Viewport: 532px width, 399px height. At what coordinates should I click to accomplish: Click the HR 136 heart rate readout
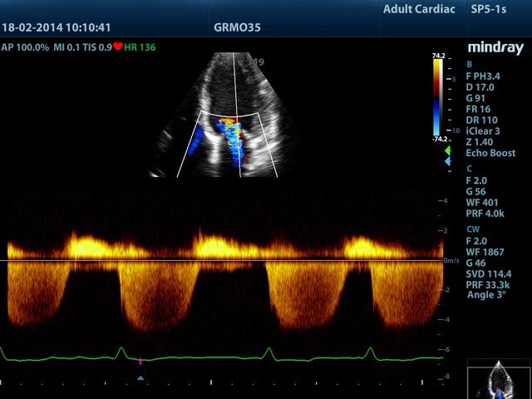click(x=139, y=47)
